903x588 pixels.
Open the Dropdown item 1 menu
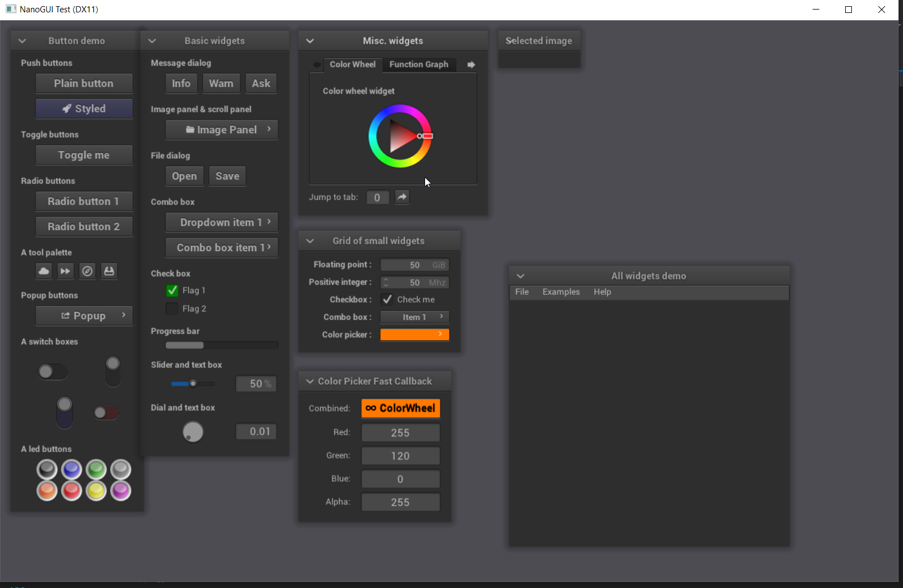click(221, 222)
